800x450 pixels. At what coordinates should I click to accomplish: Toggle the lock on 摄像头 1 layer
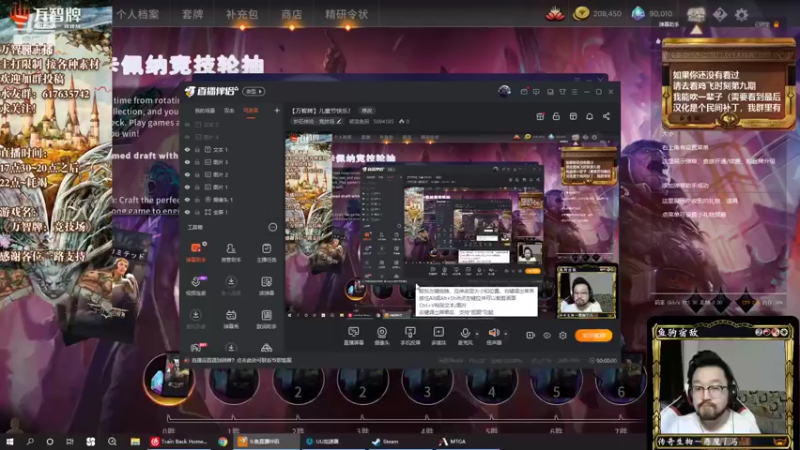point(197,200)
